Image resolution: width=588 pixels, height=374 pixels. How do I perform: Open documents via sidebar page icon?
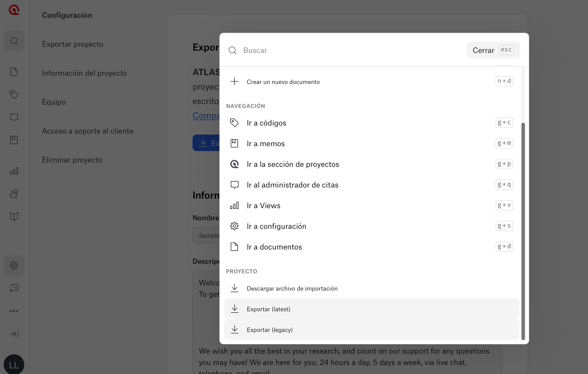(14, 72)
